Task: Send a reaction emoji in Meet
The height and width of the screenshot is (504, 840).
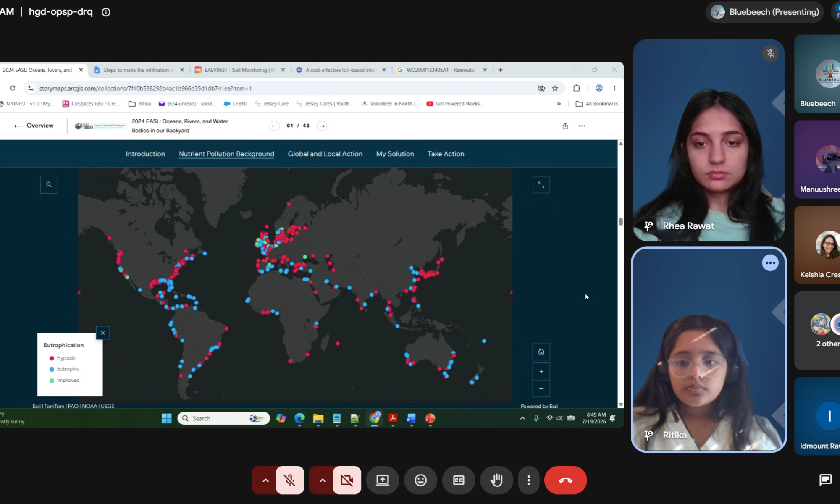Action: [420, 480]
